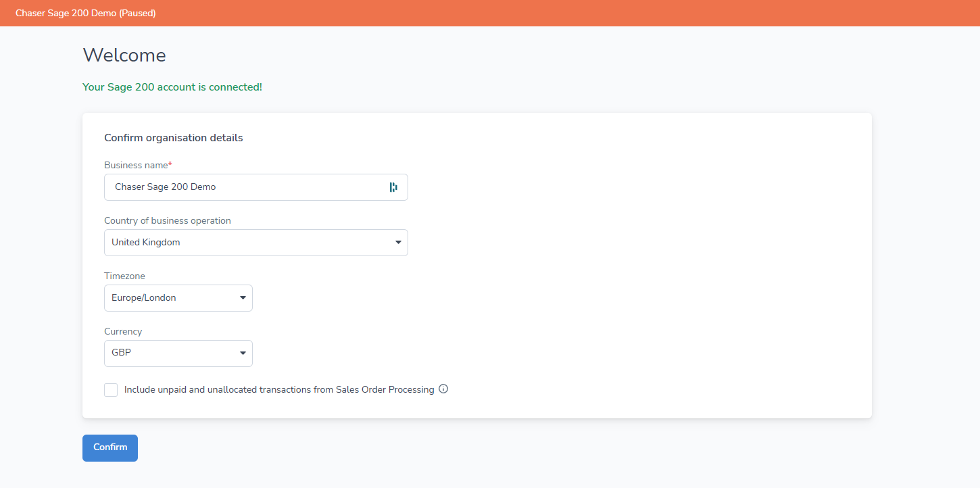
Task: Click the info icon beside Sales Order Processing
Action: point(443,389)
